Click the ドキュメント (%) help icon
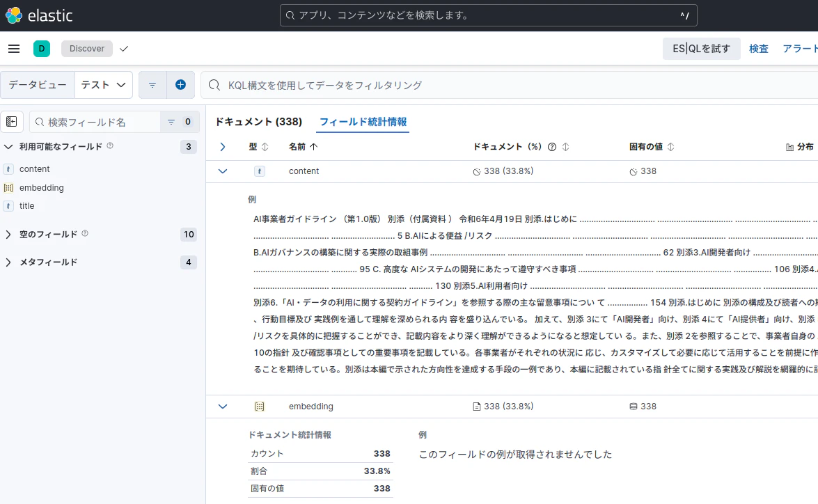The height and width of the screenshot is (504, 818). point(552,147)
